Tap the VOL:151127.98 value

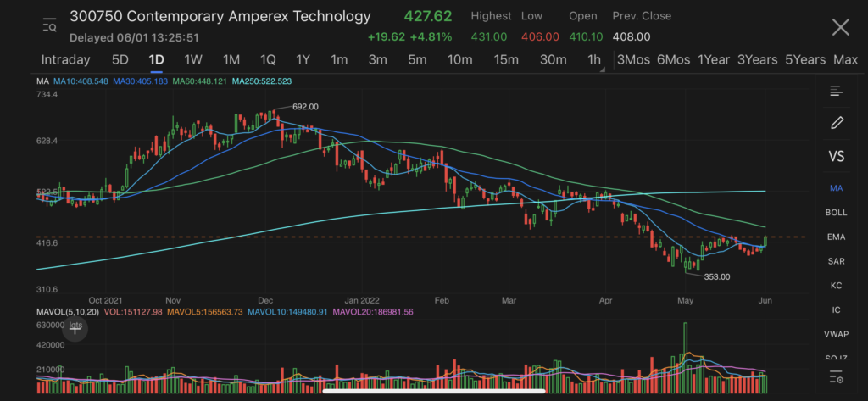132,312
